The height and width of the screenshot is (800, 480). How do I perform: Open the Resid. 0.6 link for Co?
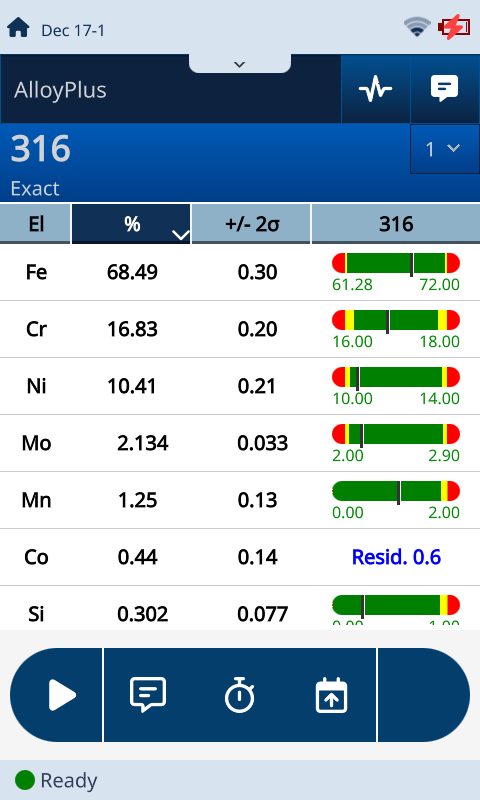tap(396, 557)
